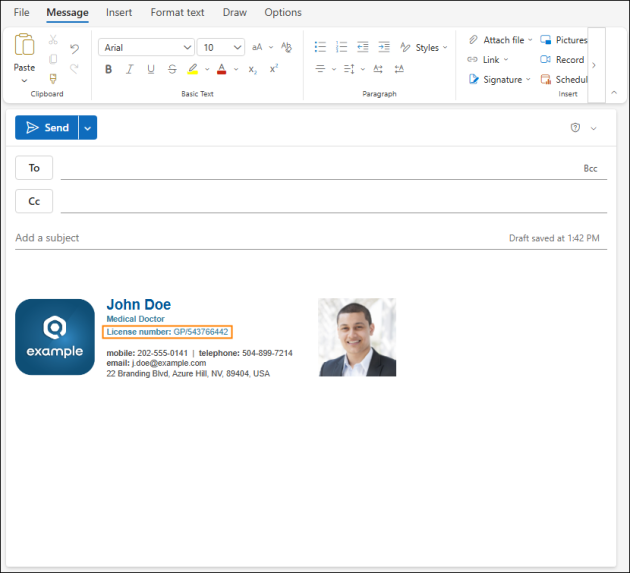Image resolution: width=630 pixels, height=573 pixels.
Task: Toggle Bold formatting
Action: (108, 69)
